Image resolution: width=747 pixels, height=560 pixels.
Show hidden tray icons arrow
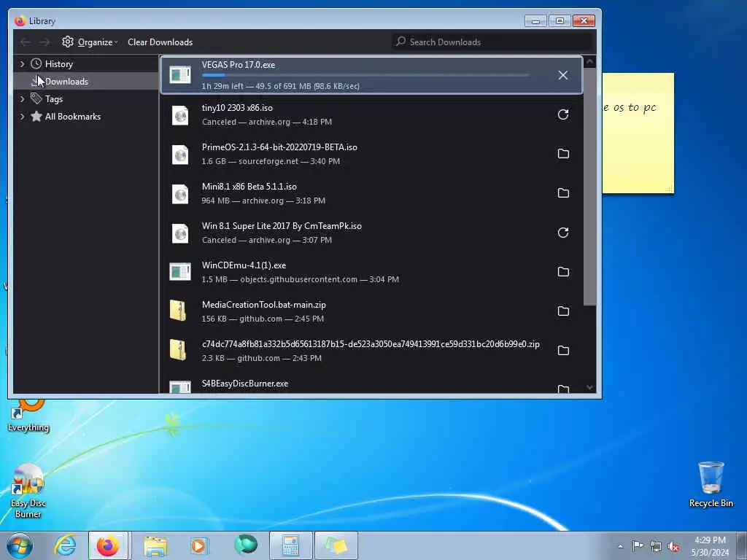[x=620, y=546]
